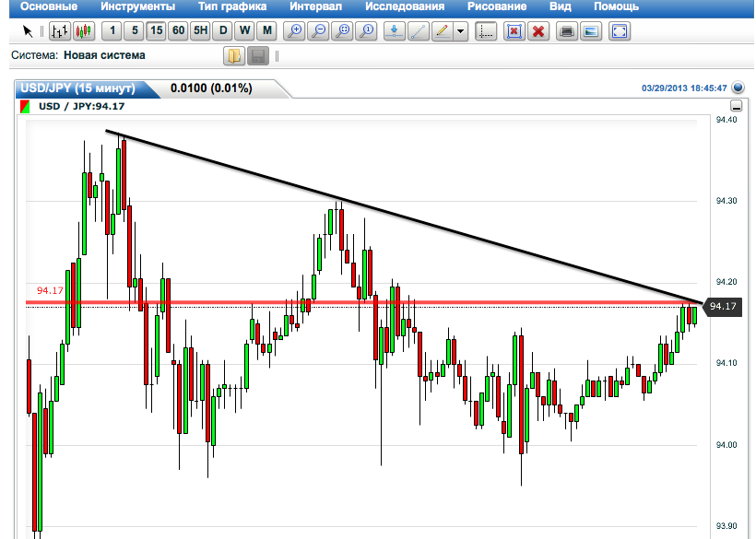Click the 0.0100 (0.01%) change value
The width and height of the screenshot is (756, 539).
pyautogui.click(x=211, y=88)
